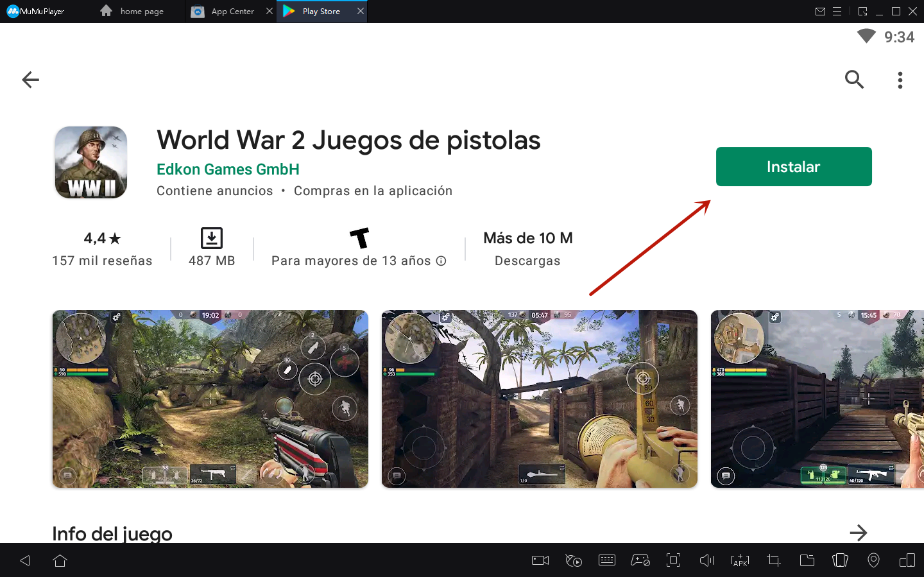The image size is (924, 577).
Task: Switch to the home page tab
Action: point(133,12)
